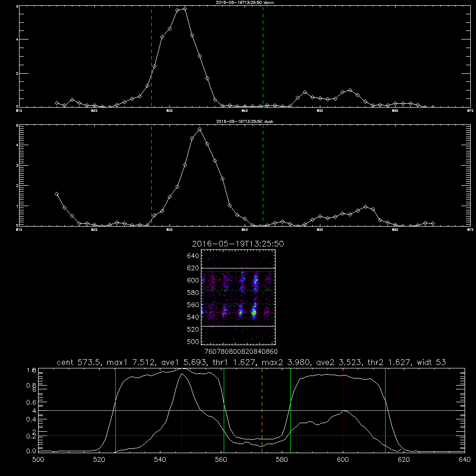Viewport: 476px width, 476px height.
Task: Click 'max2 3.980' in the stats line
Action: [286, 362]
